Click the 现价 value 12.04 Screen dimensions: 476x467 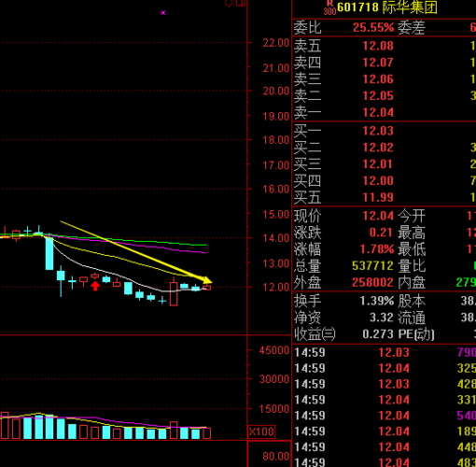[378, 216]
